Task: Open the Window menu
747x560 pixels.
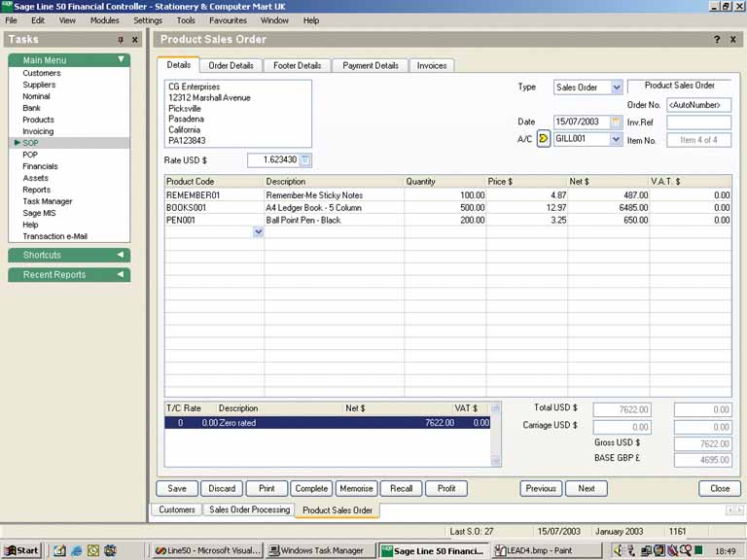Action: (274, 20)
